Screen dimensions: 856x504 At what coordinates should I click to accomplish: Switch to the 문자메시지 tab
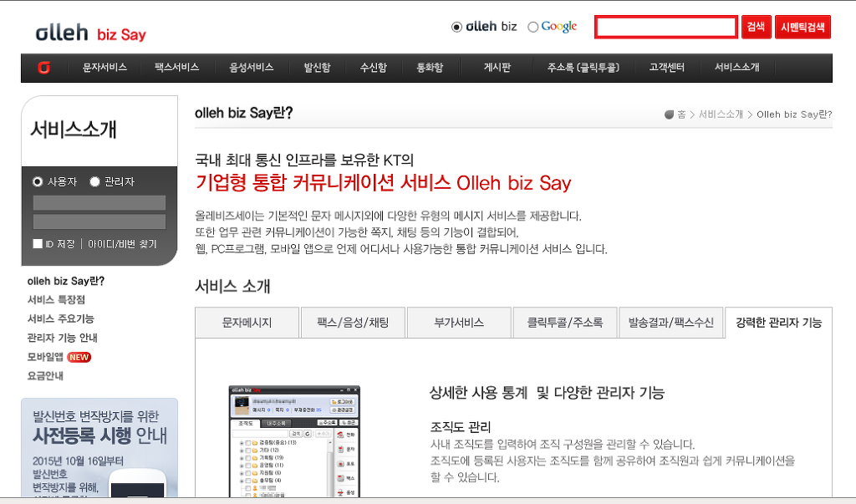pos(247,322)
